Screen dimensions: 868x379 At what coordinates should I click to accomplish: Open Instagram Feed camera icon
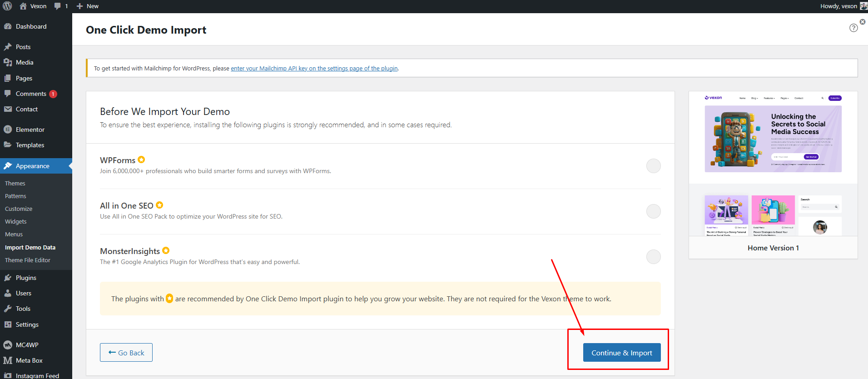[x=8, y=375]
